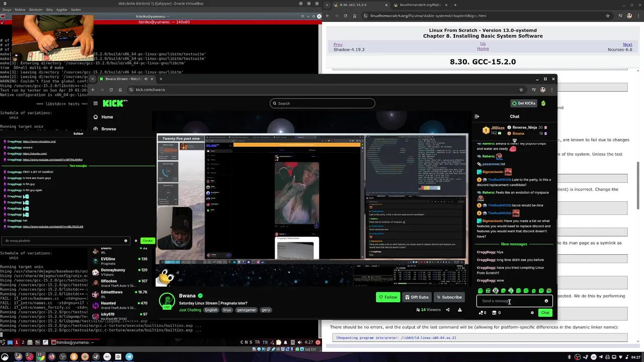Click the linux stream tag
The image size is (644, 362).
[227, 310]
